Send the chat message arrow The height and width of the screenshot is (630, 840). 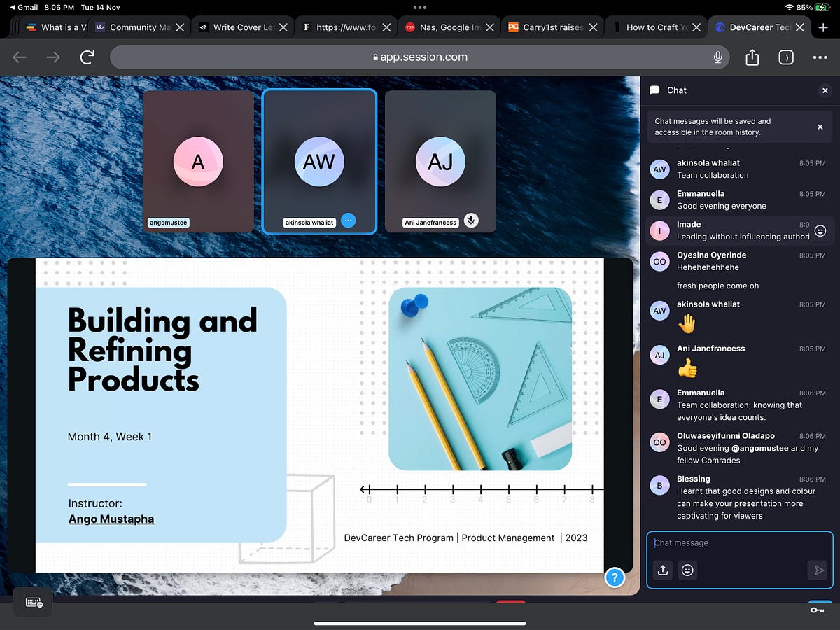(x=817, y=570)
